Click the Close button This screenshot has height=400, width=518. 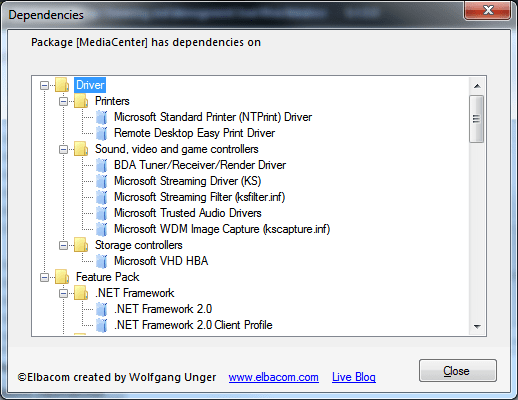point(458,371)
